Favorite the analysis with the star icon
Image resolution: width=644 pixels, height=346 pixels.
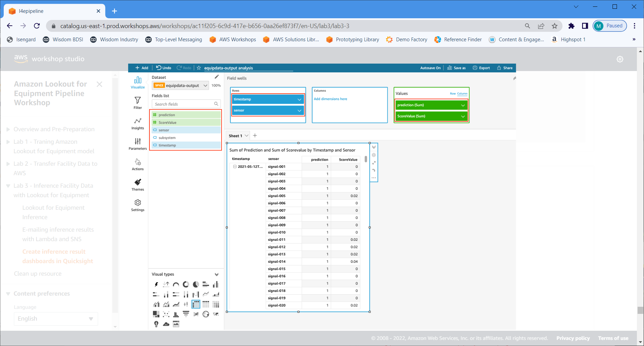pyautogui.click(x=199, y=68)
